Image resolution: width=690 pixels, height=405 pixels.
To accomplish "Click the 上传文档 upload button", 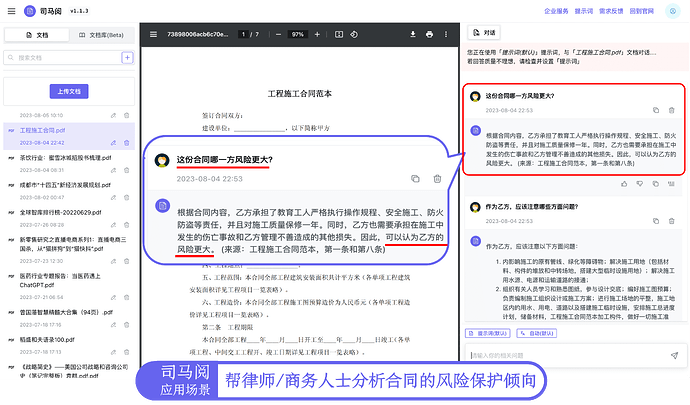I will 69,91.
